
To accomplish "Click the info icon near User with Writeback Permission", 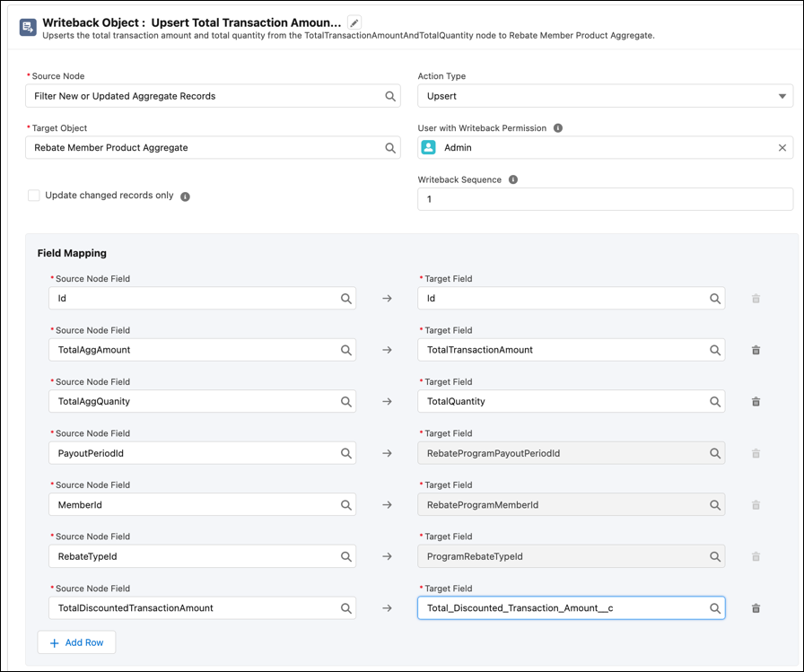I will [558, 127].
